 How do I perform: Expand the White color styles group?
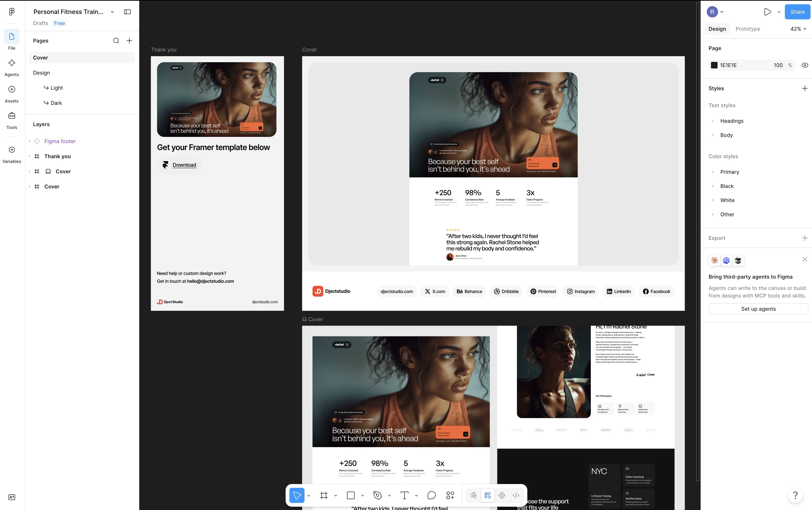coord(713,200)
